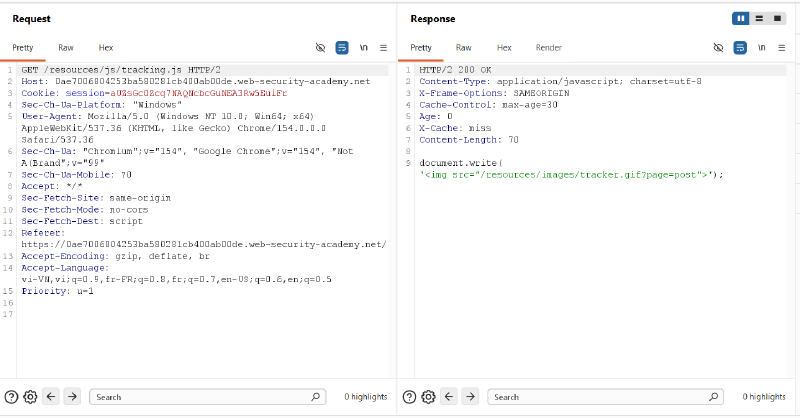Focus the Response search field
800x418 pixels.
click(x=605, y=397)
